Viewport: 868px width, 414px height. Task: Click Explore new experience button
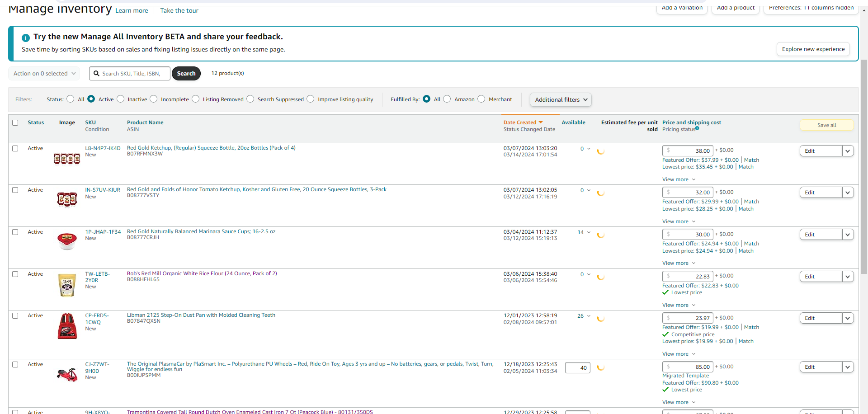coord(813,49)
